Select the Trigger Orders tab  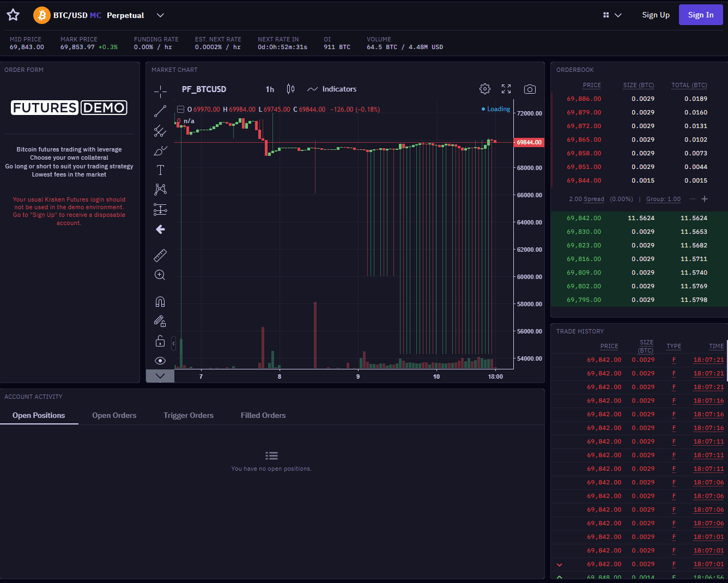pyautogui.click(x=189, y=415)
